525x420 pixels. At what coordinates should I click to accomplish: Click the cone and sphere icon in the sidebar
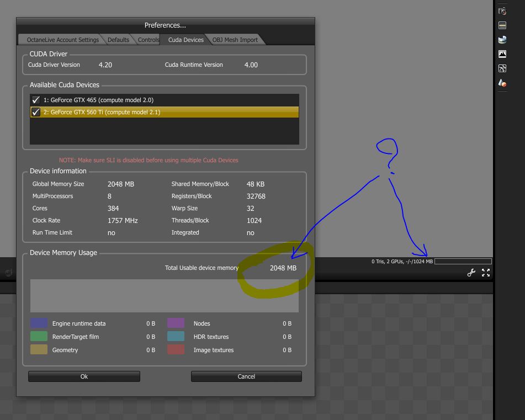click(502, 83)
